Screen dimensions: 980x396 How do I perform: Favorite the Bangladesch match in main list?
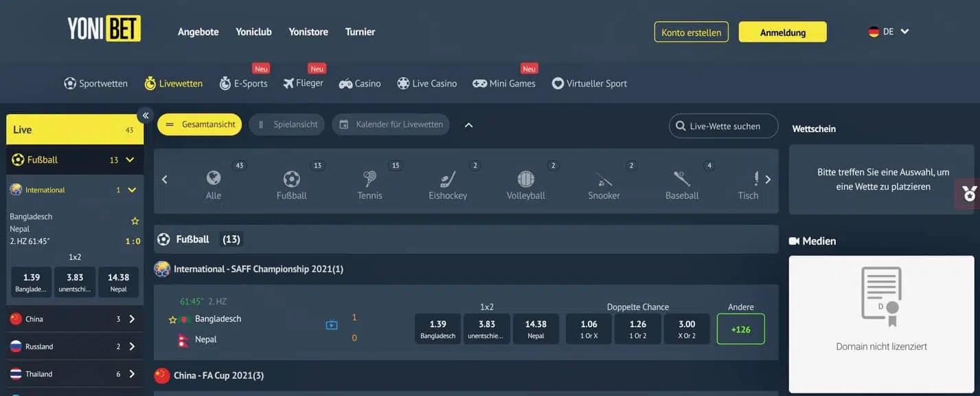tap(172, 320)
